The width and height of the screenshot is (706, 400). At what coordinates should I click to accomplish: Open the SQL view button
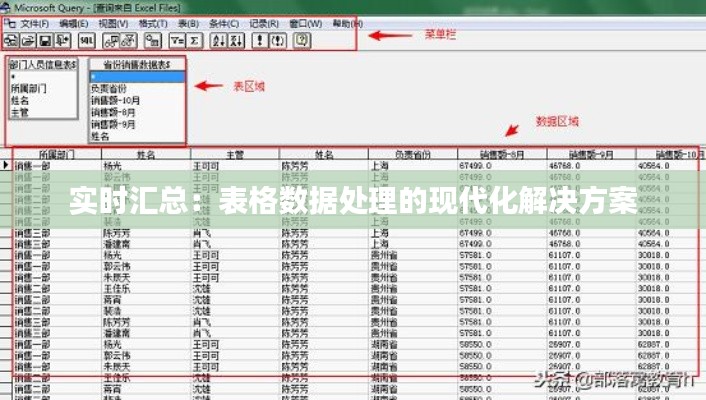tap(86, 41)
